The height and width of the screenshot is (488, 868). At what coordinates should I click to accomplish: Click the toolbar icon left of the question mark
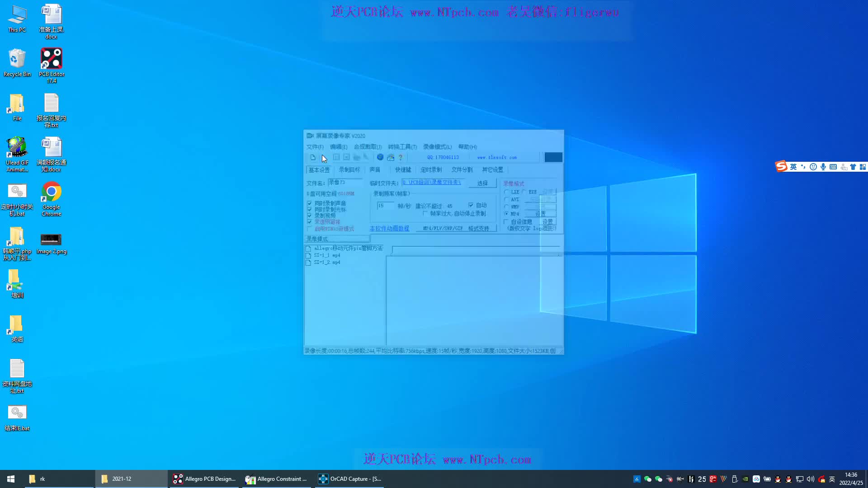pos(391,157)
